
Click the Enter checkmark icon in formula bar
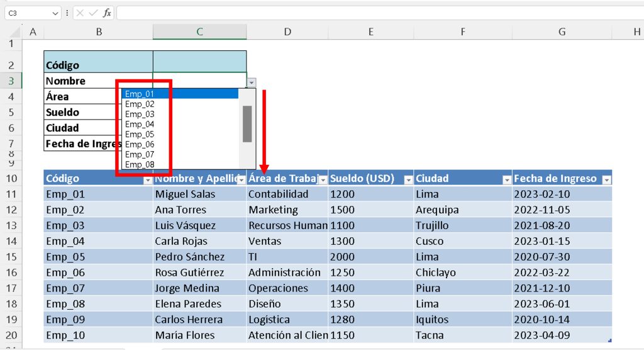pyautogui.click(x=93, y=13)
